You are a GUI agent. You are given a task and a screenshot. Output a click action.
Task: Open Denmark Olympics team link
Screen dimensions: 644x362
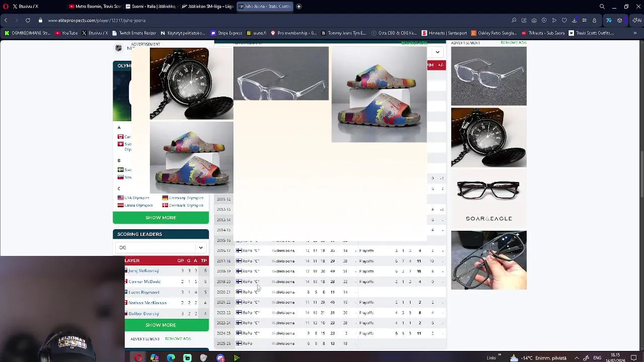point(186,205)
